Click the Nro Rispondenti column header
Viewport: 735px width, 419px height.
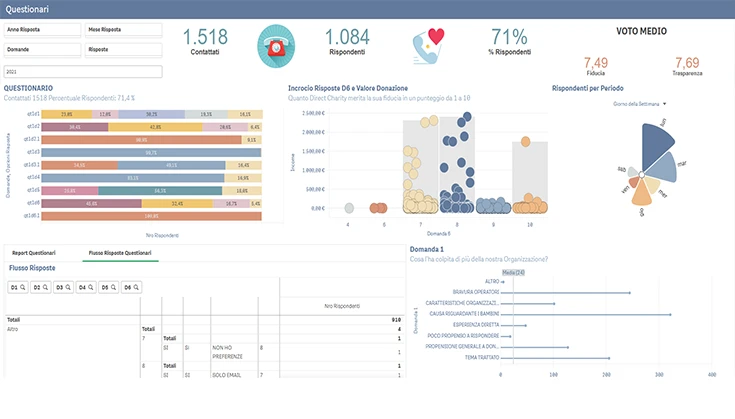(x=342, y=306)
